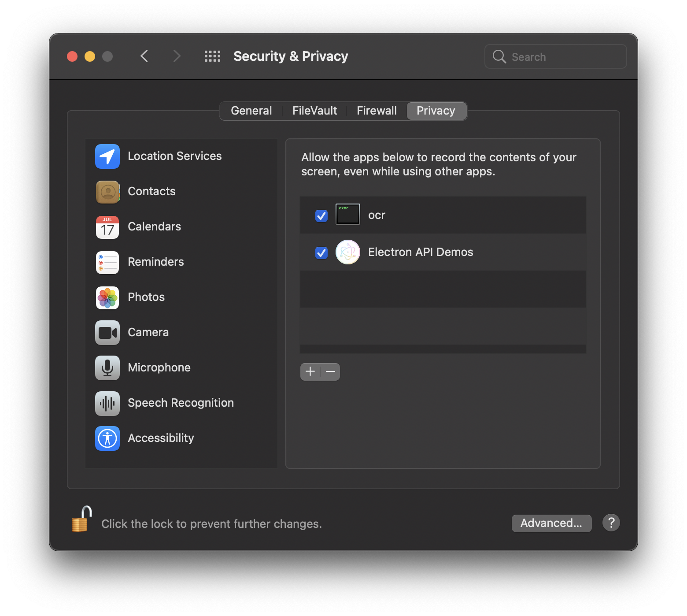Click the Contacts book icon
The width and height of the screenshot is (687, 616).
point(107,192)
